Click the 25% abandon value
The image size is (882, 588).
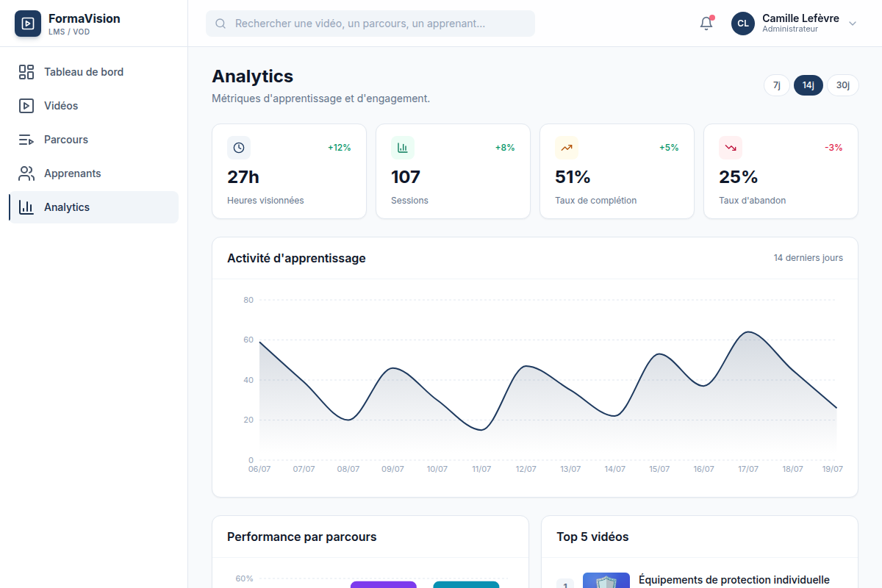(x=738, y=177)
